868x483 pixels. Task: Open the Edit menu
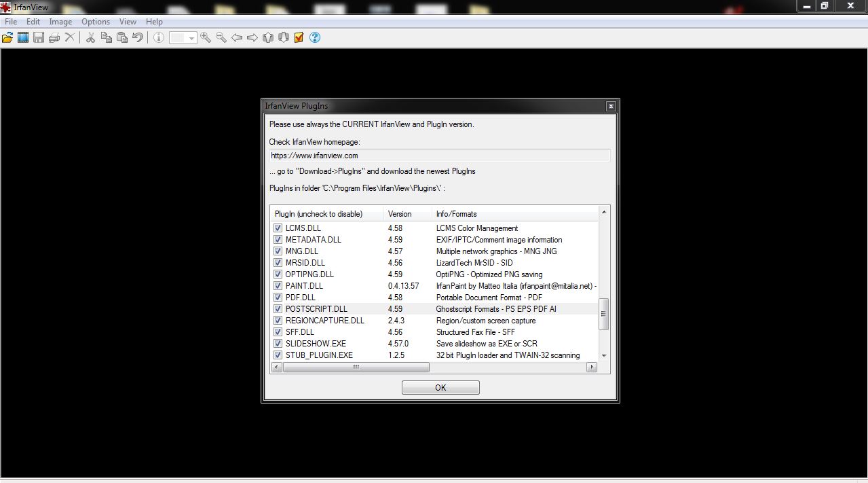[33, 22]
